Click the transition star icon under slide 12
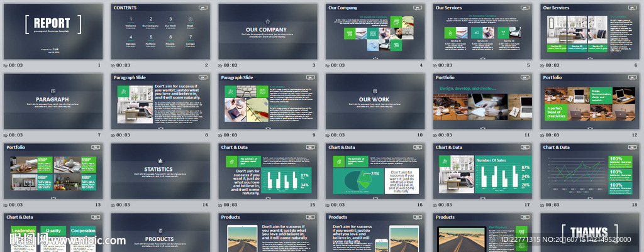This screenshot has width=644, height=252. (542, 135)
